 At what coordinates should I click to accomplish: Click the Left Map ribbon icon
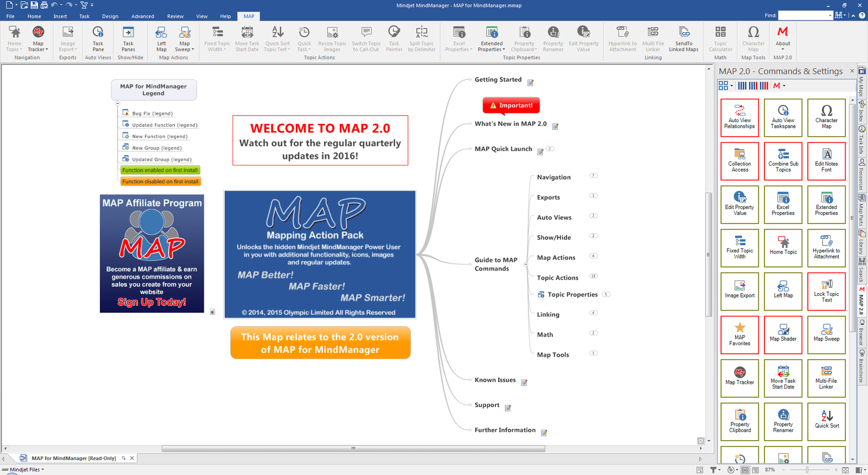coord(161,39)
